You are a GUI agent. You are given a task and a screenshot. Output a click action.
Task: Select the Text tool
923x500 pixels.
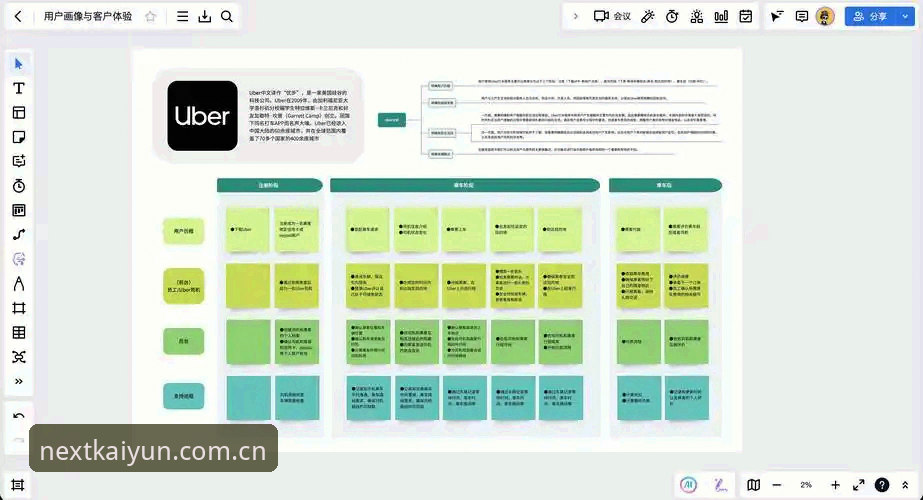pos(19,88)
